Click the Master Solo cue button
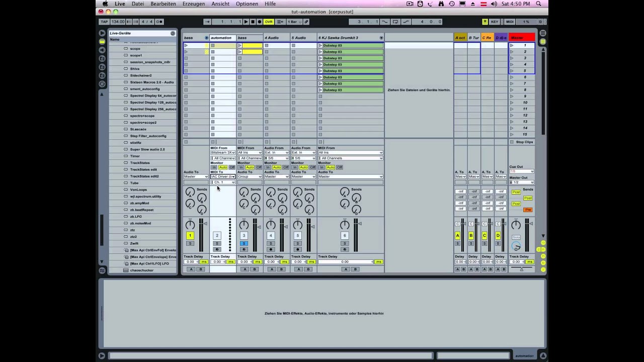 pyautogui.click(x=516, y=237)
